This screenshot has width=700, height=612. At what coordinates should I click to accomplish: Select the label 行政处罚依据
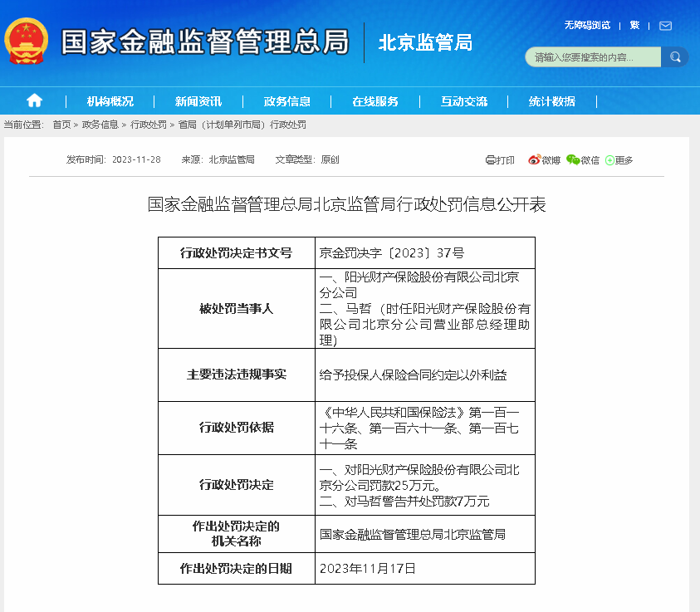236,427
